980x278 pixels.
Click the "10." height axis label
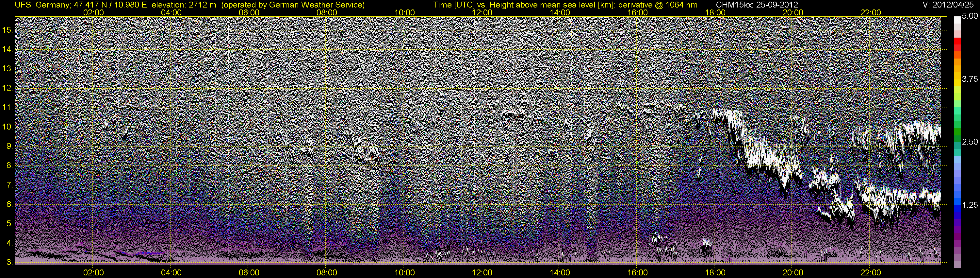8,127
